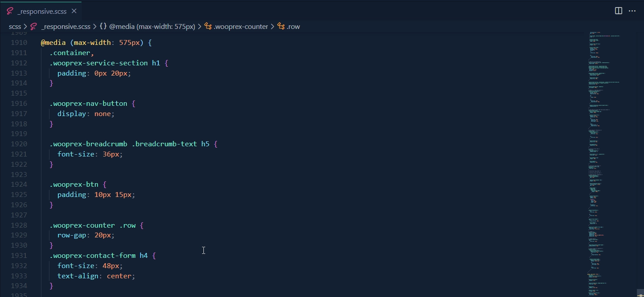Screen dimensions: 644x297
Task: Open the .wooprex-counter breadcrumb dropdown
Action: tap(241, 27)
